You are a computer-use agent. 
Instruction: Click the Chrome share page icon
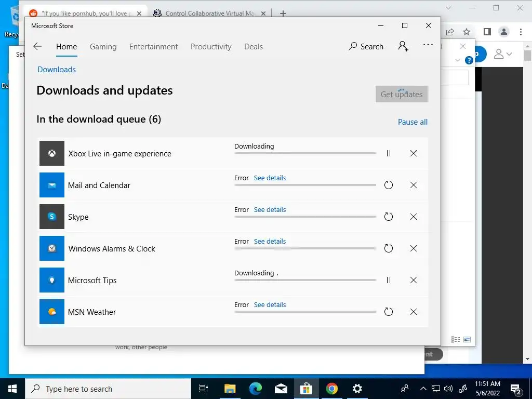[x=450, y=32]
